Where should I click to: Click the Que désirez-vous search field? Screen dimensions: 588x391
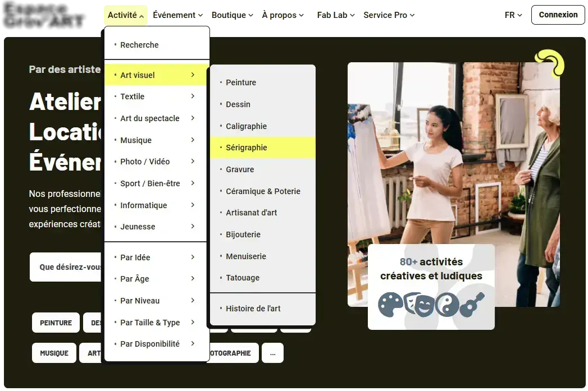click(x=66, y=267)
